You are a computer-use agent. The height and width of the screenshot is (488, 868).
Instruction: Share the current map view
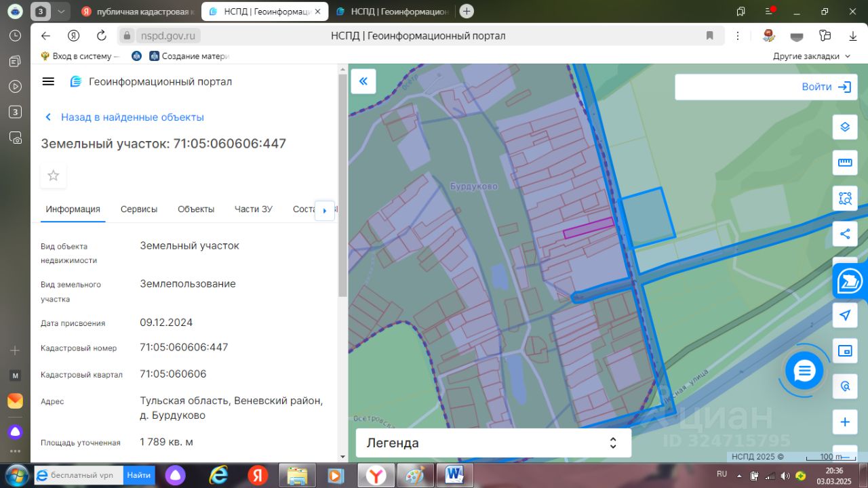(845, 234)
